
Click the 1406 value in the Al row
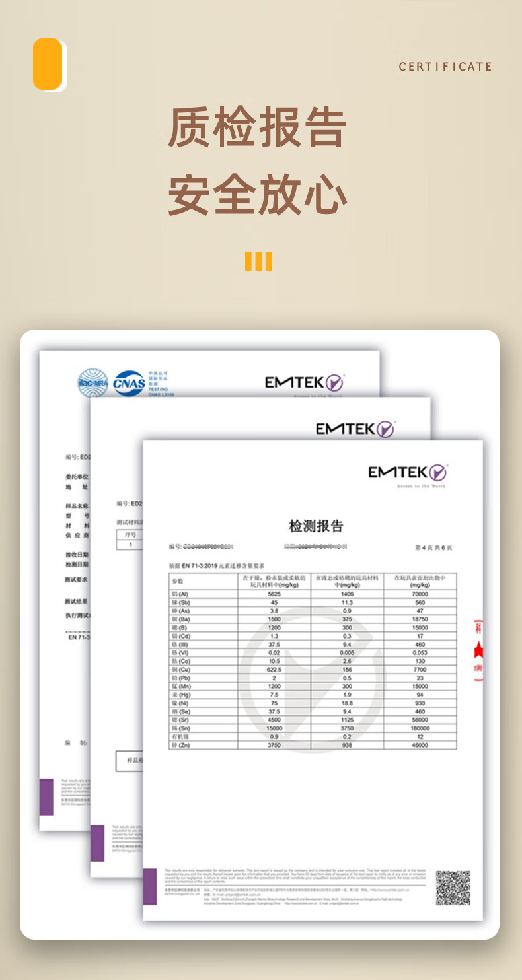pyautogui.click(x=347, y=594)
